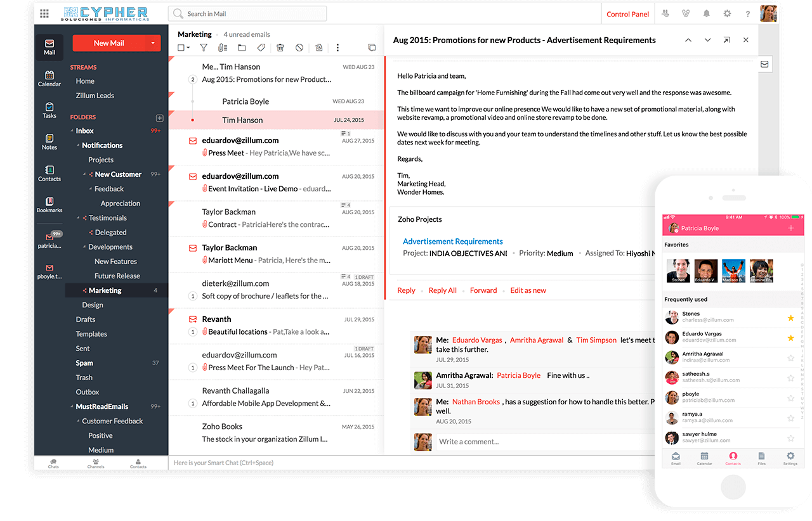Open email in new window with pop-out icon
This screenshot has width=812, height=521.
coord(727,40)
